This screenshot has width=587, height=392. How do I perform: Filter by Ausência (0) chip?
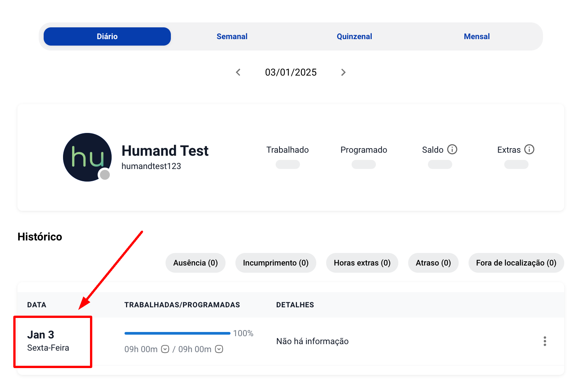point(196,263)
